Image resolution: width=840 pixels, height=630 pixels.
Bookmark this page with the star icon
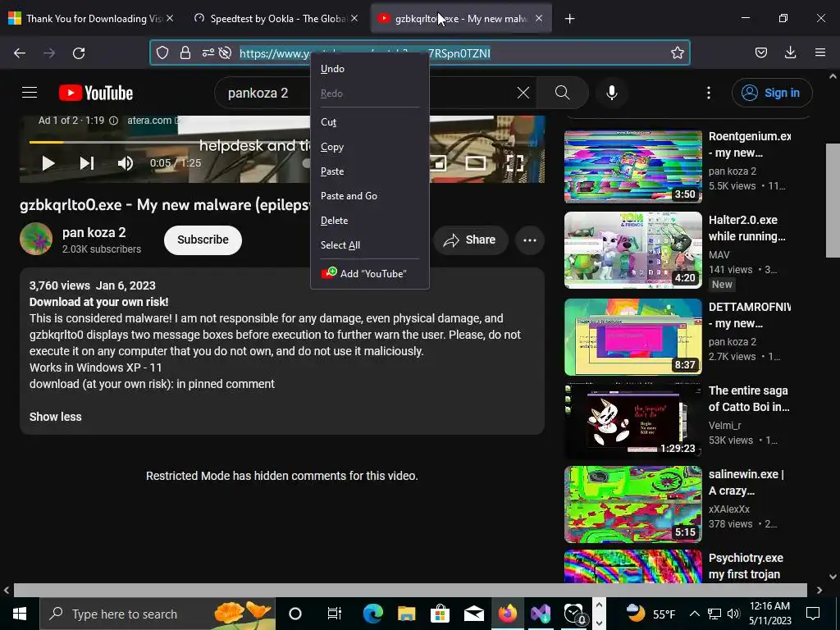(x=677, y=52)
